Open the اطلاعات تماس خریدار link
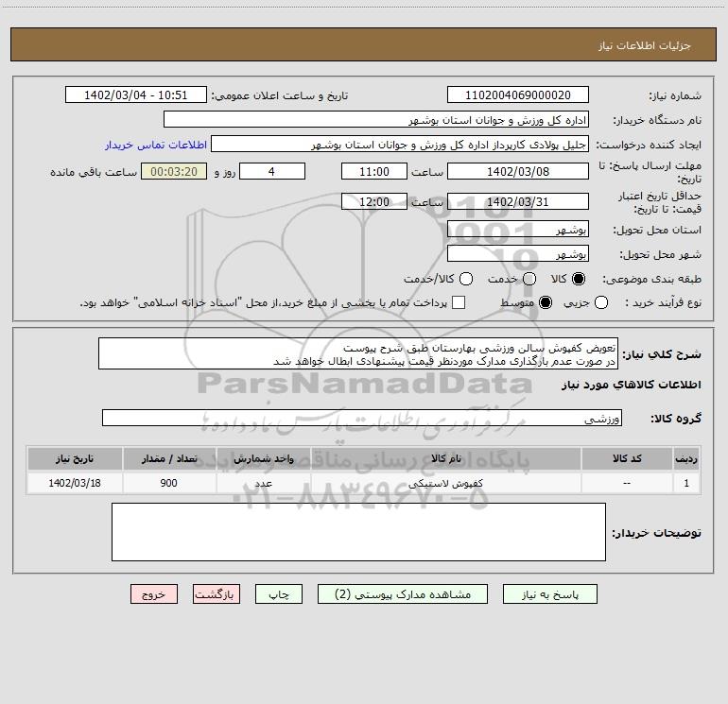728x704 pixels. pos(156,145)
